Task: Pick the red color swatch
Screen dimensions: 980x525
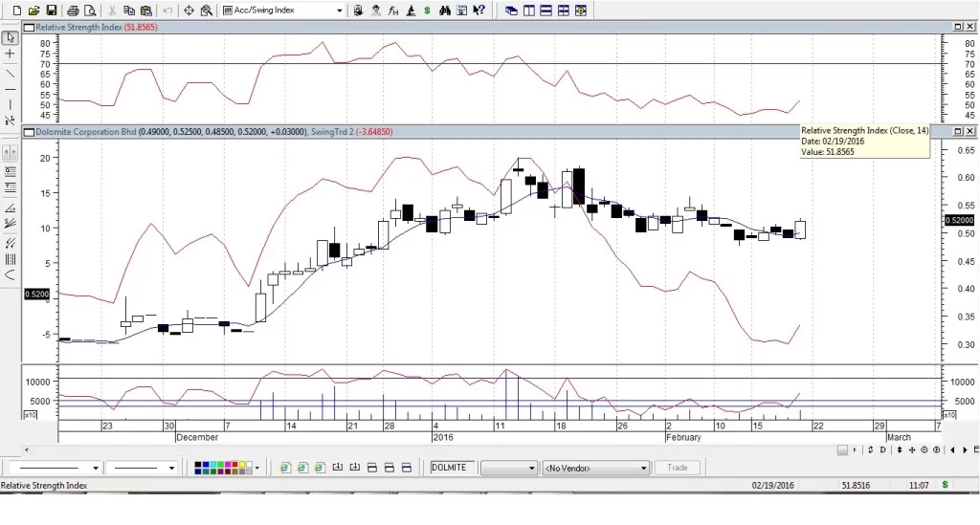Action: [x=235, y=465]
